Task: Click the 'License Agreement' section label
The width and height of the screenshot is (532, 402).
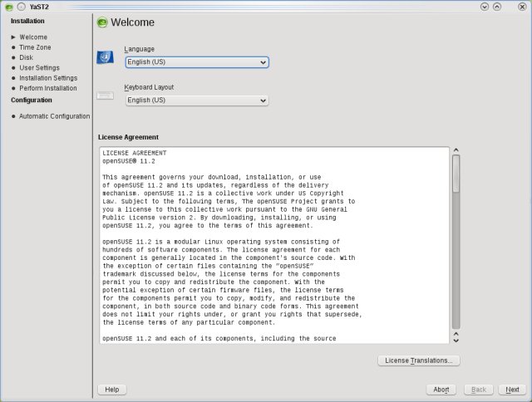Action: [x=128, y=137]
